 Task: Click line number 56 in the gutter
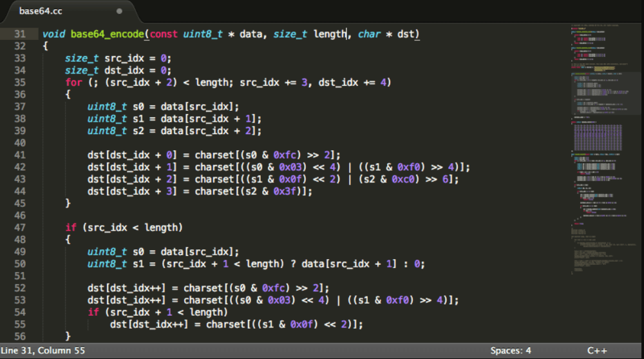19,336
